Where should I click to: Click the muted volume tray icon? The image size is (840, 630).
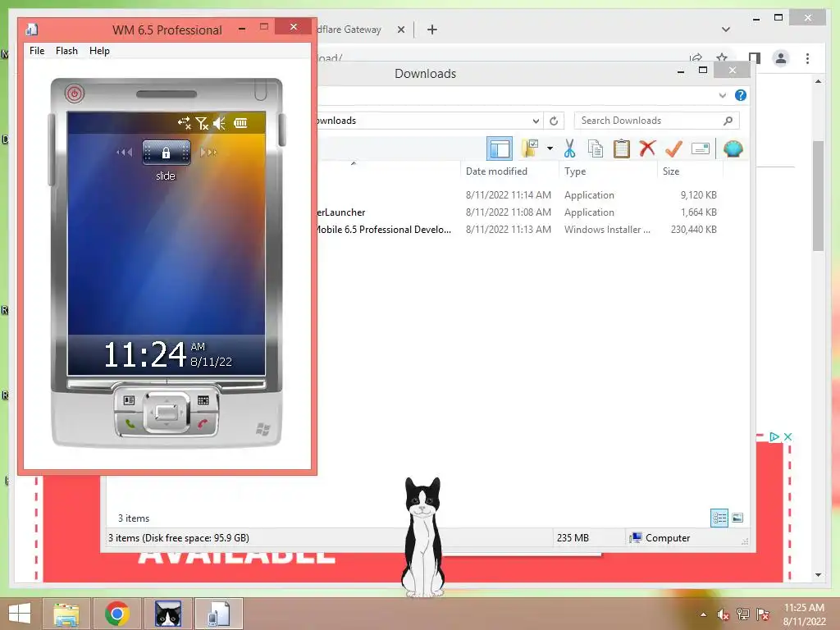pos(723,614)
